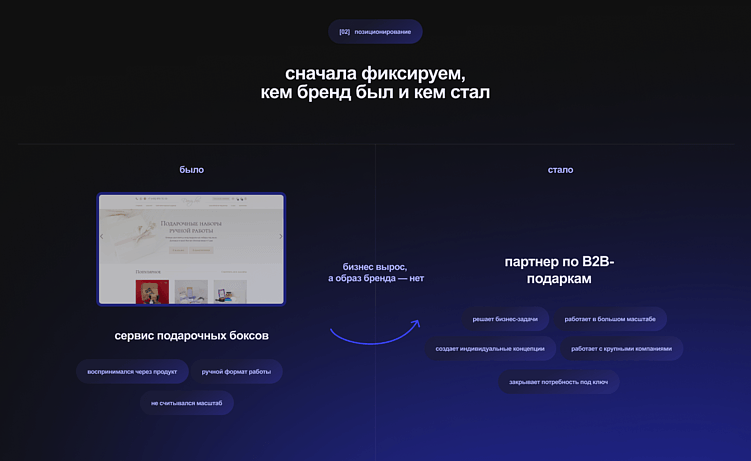The width and height of the screenshot is (751, 461).
Task: Click the red gift box product image
Action: click(x=152, y=292)
